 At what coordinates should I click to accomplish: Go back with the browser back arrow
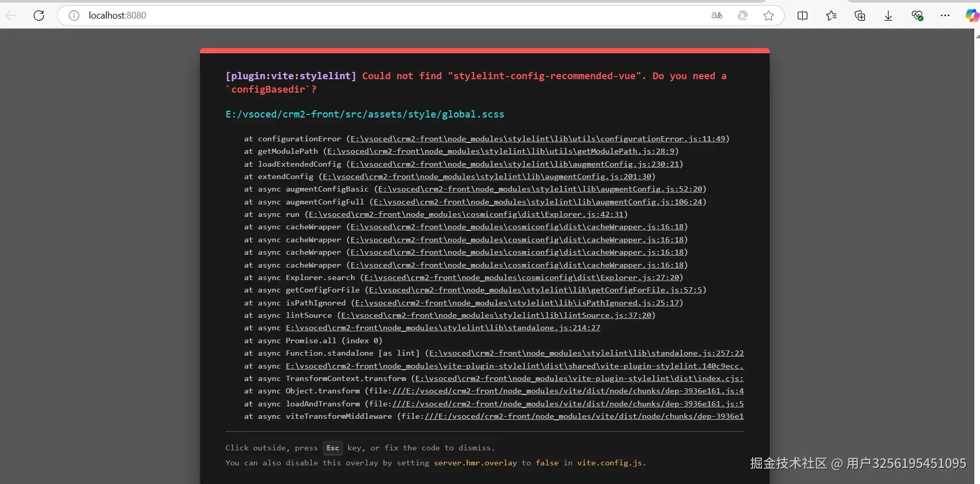(x=10, y=16)
